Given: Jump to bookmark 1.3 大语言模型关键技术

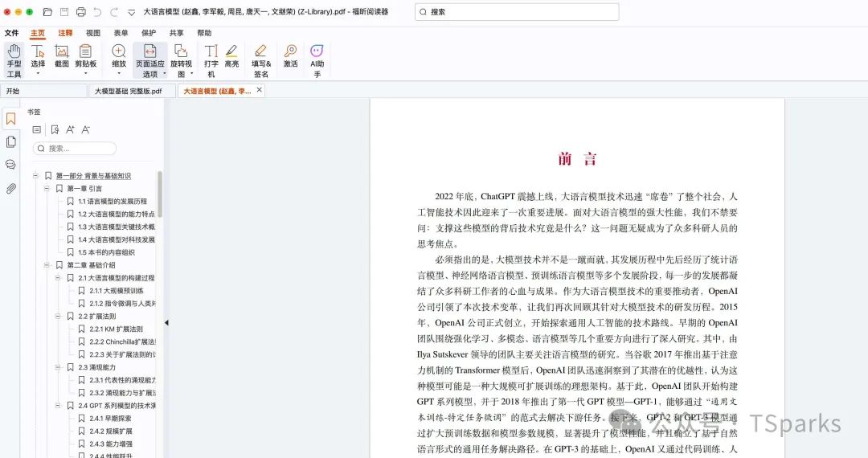Looking at the screenshot, I should click(x=117, y=227).
